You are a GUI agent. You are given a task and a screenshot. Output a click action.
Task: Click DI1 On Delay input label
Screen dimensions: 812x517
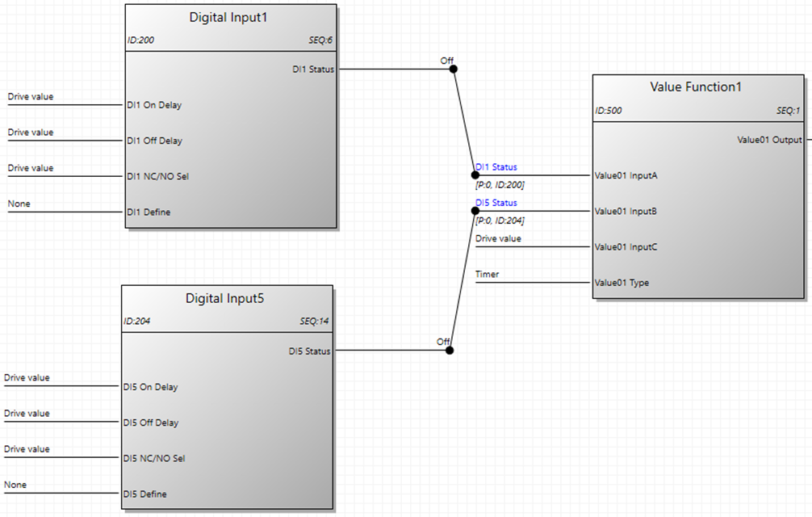[154, 105]
